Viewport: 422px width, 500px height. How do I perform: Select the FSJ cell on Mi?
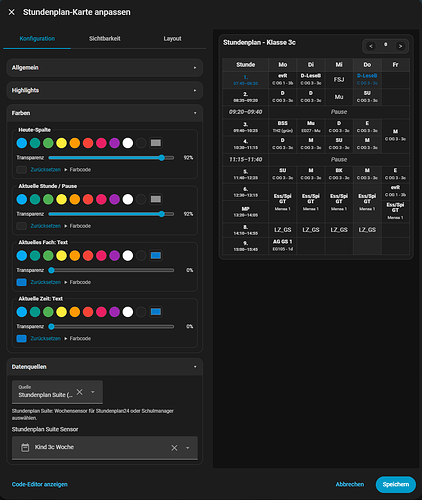pos(339,80)
